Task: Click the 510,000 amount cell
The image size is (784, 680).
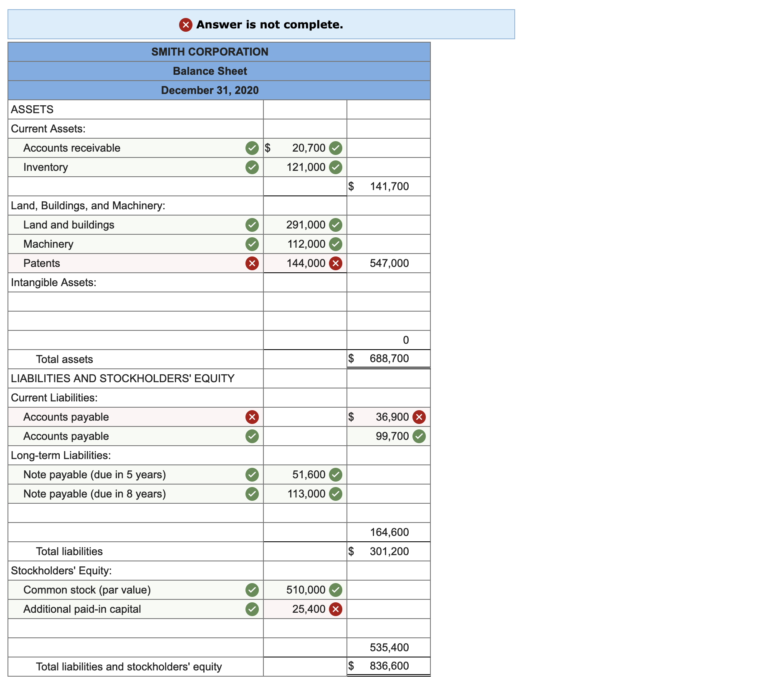Action: (305, 590)
